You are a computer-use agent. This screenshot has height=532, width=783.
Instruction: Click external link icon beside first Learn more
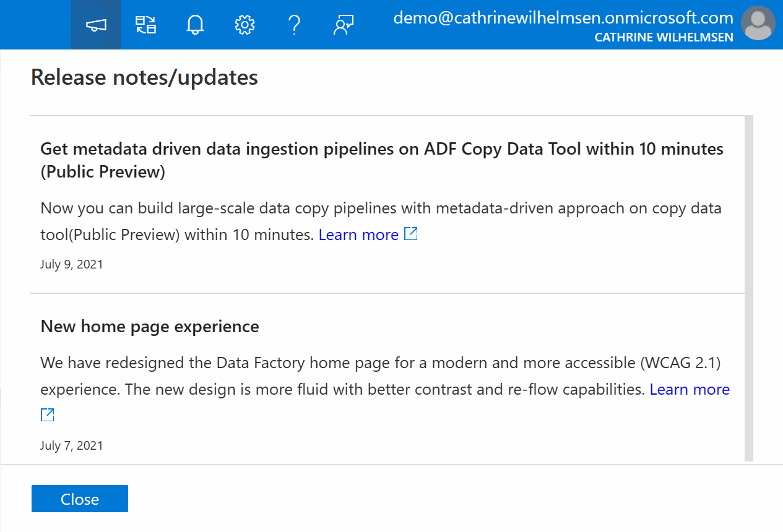tap(411, 234)
